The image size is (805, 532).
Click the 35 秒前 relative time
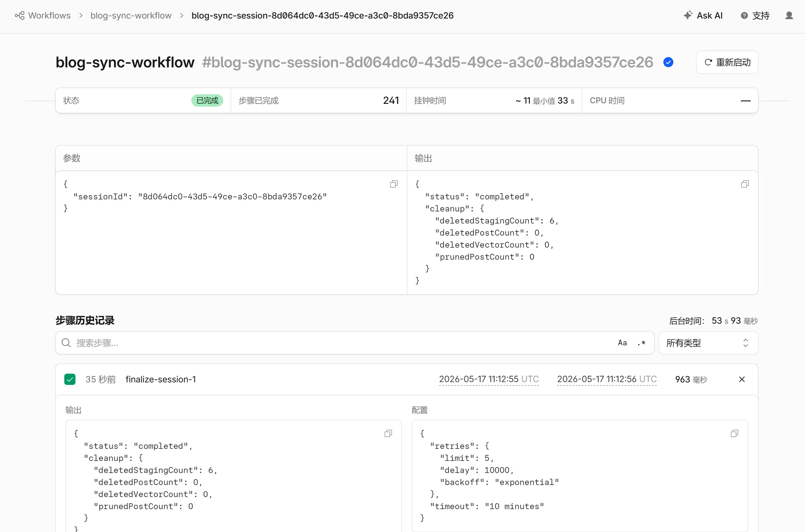(100, 379)
